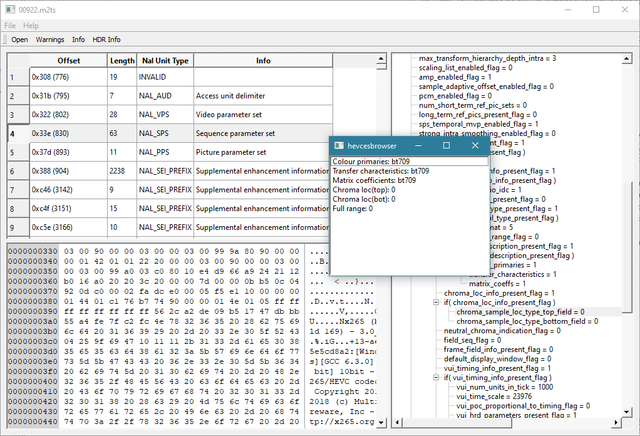This screenshot has width=640, height=436.
Task: Select pcm_enabled_flag = 0 item
Action: pyautogui.click(x=456, y=96)
